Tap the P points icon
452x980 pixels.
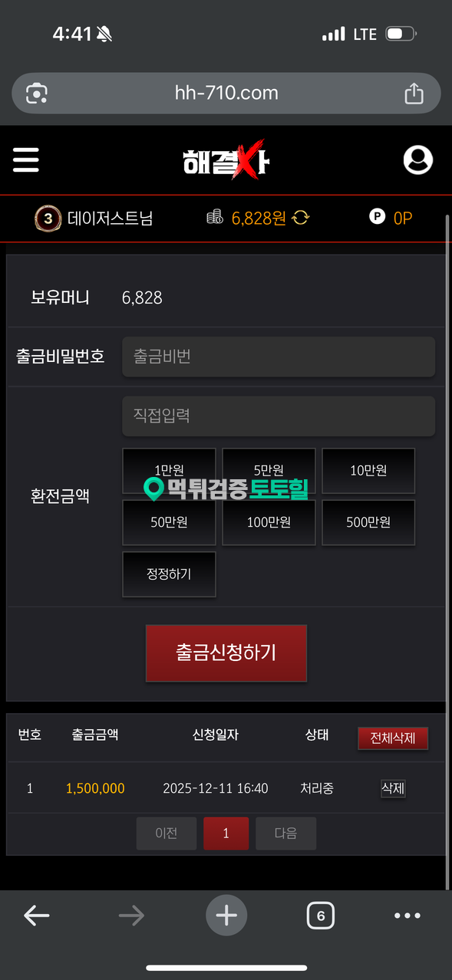pos(377,218)
